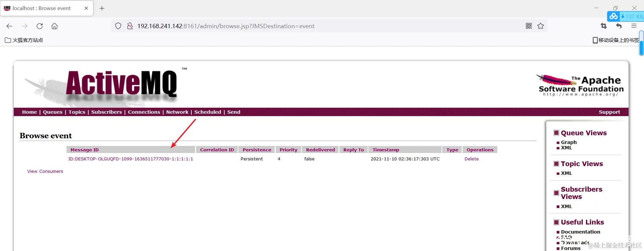The width and height of the screenshot is (644, 251).
Task: Open 移动设备上的书签 mobile bookmarks
Action: (616, 40)
